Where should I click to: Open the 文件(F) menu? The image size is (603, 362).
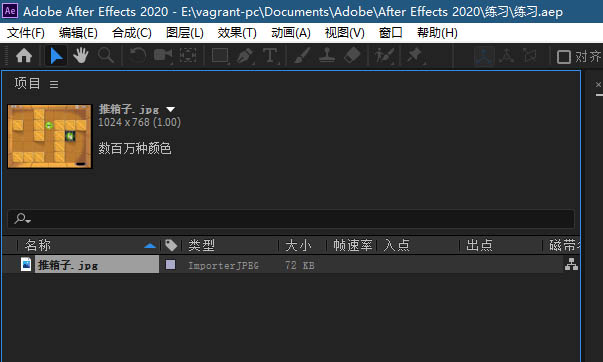pyautogui.click(x=26, y=33)
